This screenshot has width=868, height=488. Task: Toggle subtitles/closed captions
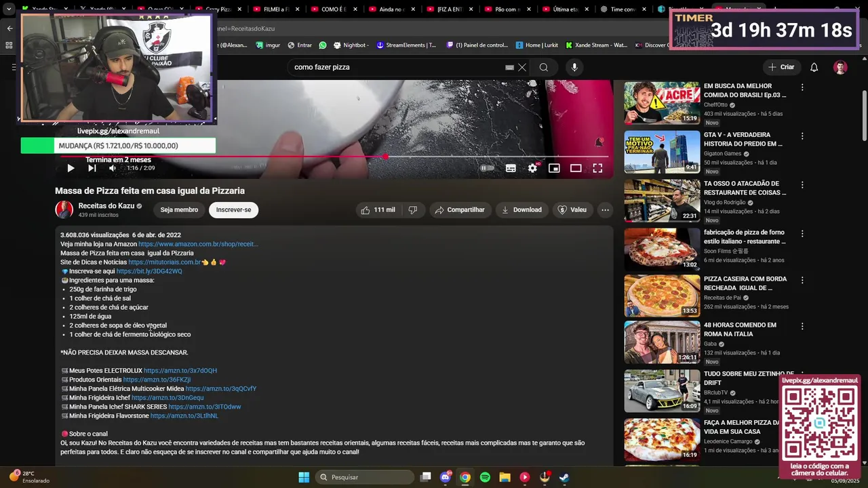[x=511, y=168]
